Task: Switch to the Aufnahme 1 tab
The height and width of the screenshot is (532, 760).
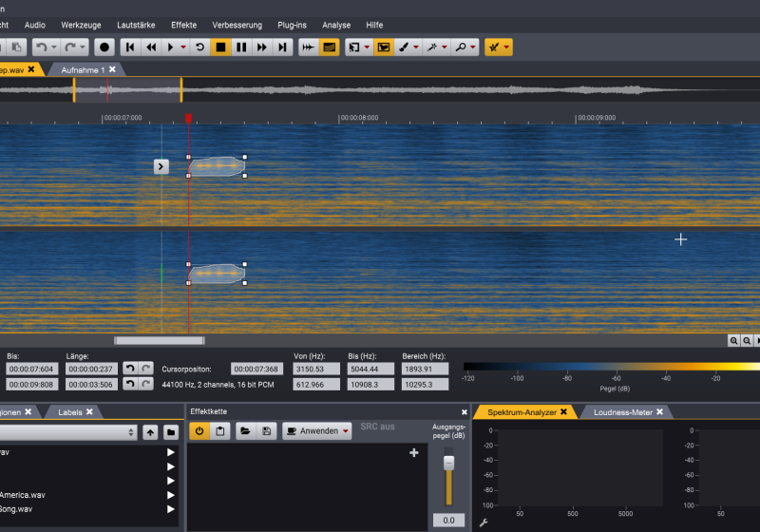Action: click(x=83, y=69)
